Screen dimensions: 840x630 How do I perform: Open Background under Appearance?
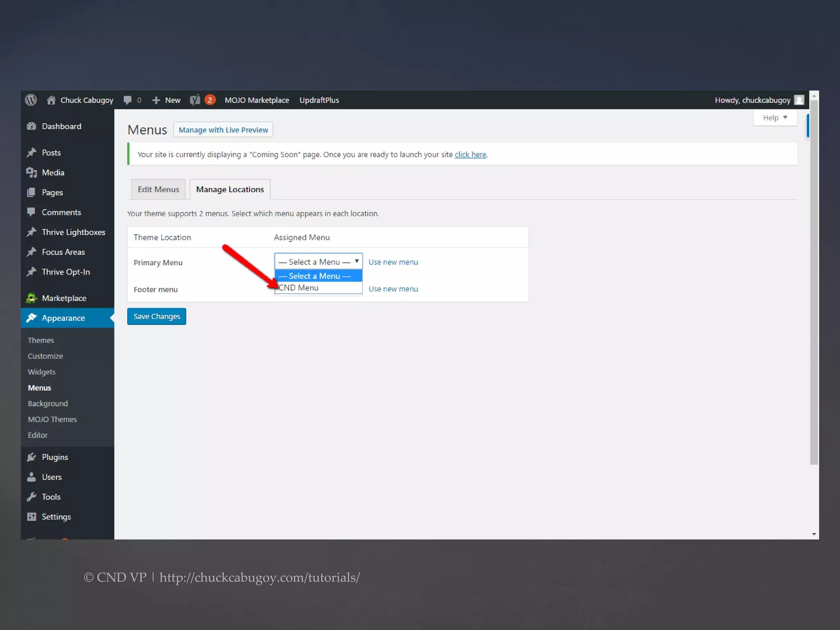pos(48,404)
